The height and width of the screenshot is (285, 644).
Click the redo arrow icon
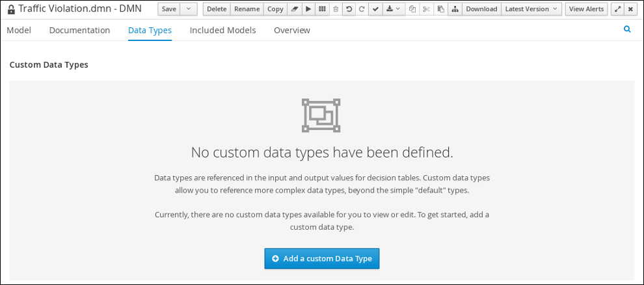362,9
